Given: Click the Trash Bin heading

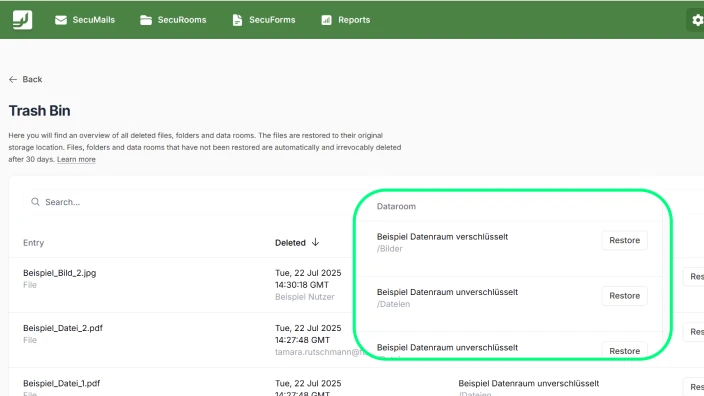Looking at the screenshot, I should pos(40,111).
